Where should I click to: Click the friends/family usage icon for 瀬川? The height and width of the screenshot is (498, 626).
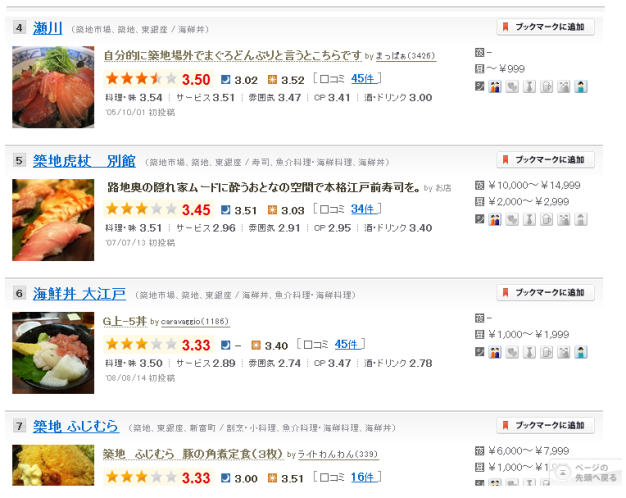click(x=495, y=87)
